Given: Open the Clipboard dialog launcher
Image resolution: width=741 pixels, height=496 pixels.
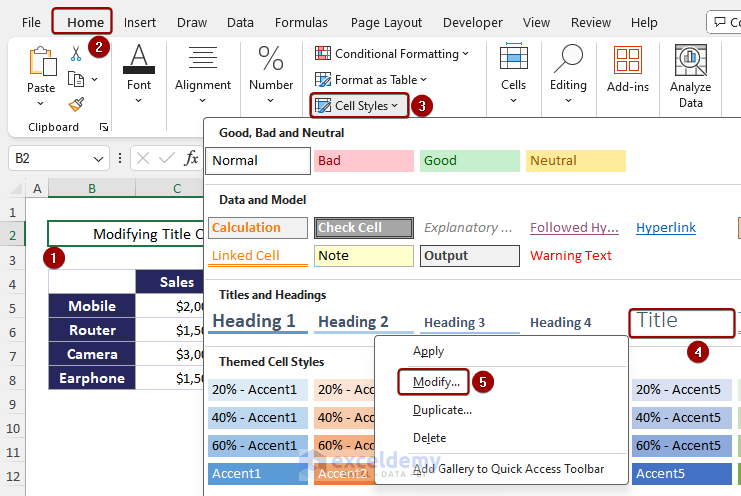Looking at the screenshot, I should [x=104, y=127].
